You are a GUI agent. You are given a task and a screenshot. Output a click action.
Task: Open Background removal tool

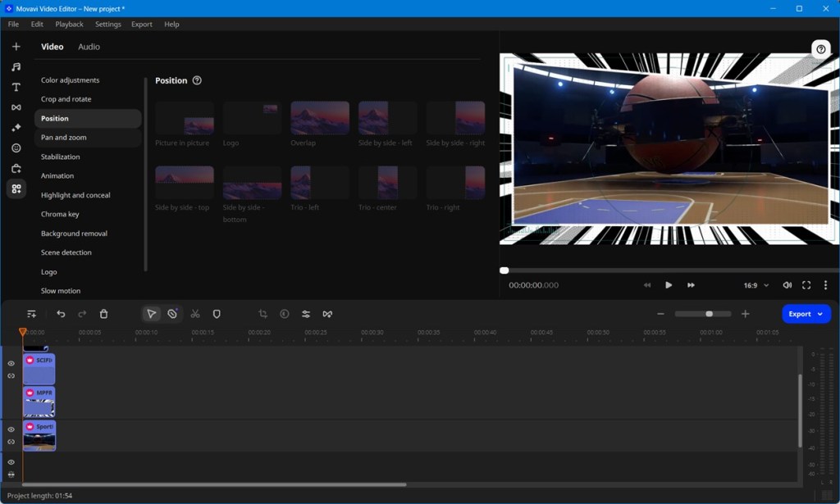pyautogui.click(x=74, y=234)
